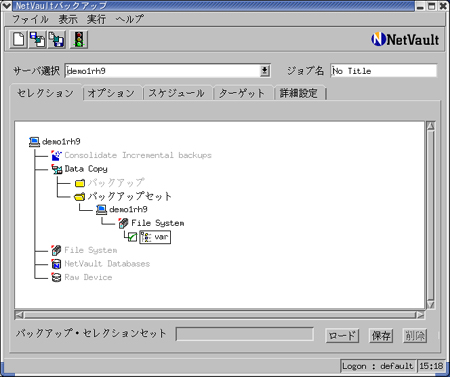Click the Consolidate Incremental backups icon

coord(56,155)
